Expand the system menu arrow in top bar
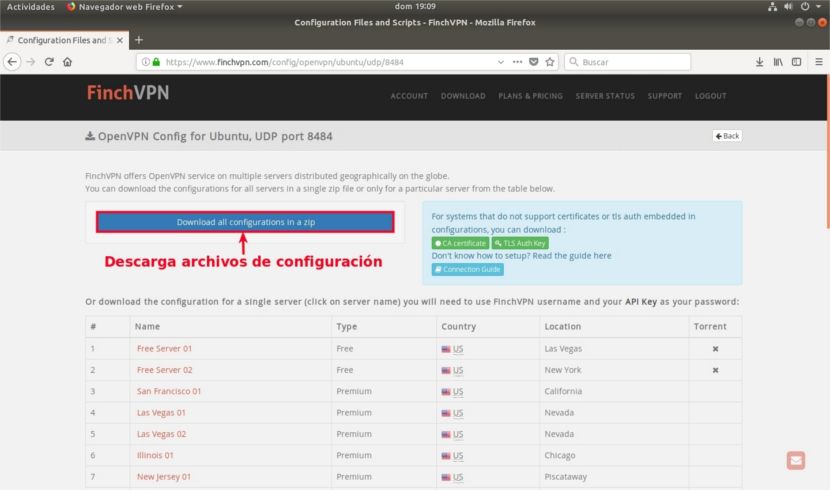The width and height of the screenshot is (830, 490). [x=818, y=6]
